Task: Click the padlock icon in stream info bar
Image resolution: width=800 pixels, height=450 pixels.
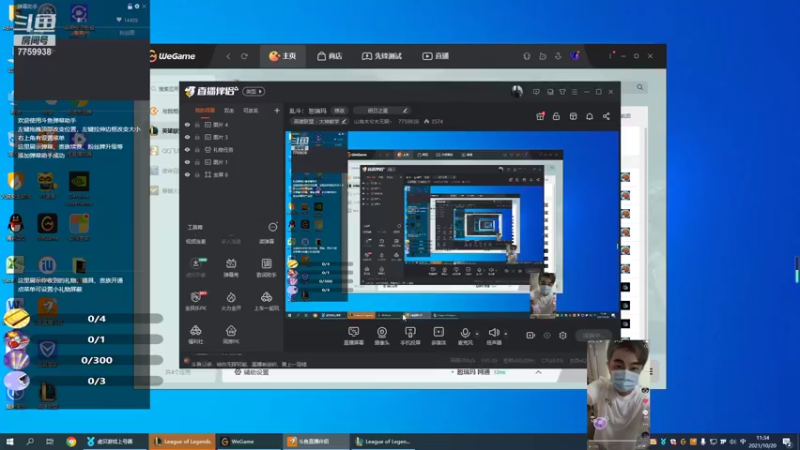Action: point(556,116)
